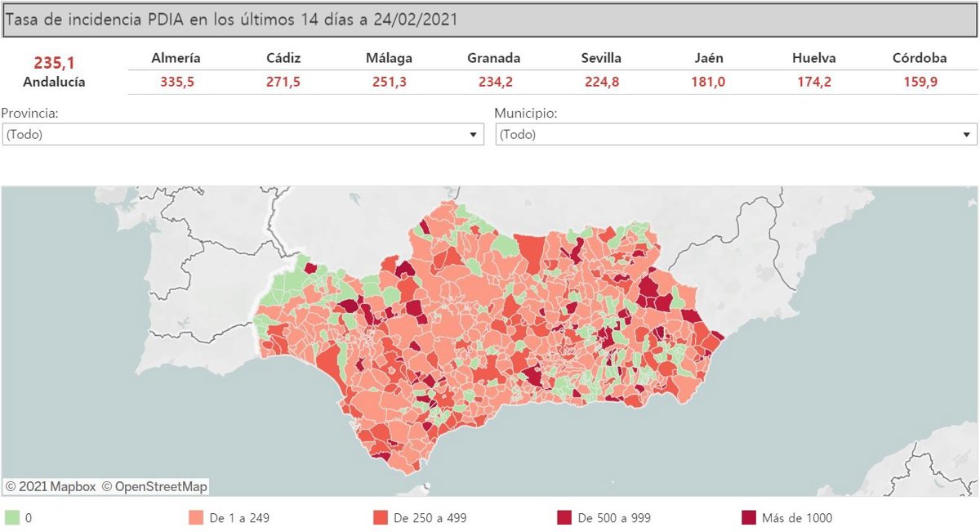The height and width of the screenshot is (532, 980).
Task: Click the Provincia dropdown arrow
Action: (x=474, y=135)
